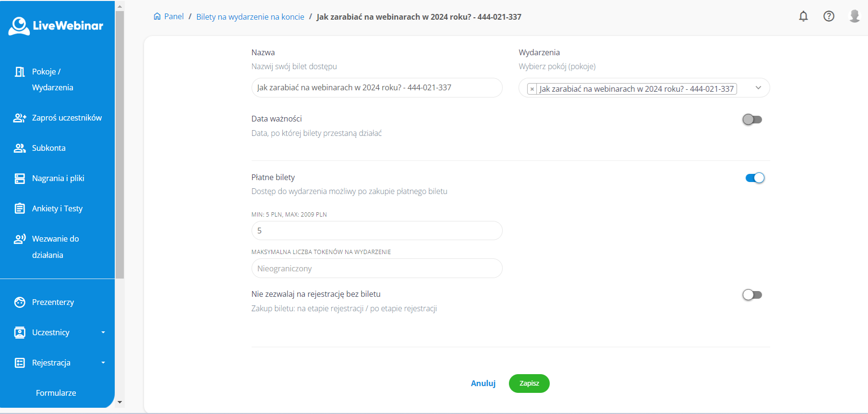Toggle Nie zezwalaj na rejestrację bez biletu

coord(752,295)
